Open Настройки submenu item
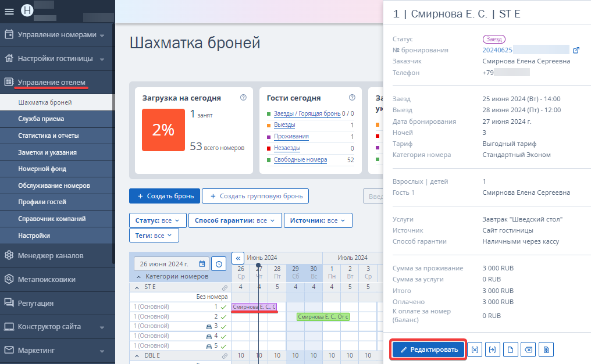 point(56,235)
